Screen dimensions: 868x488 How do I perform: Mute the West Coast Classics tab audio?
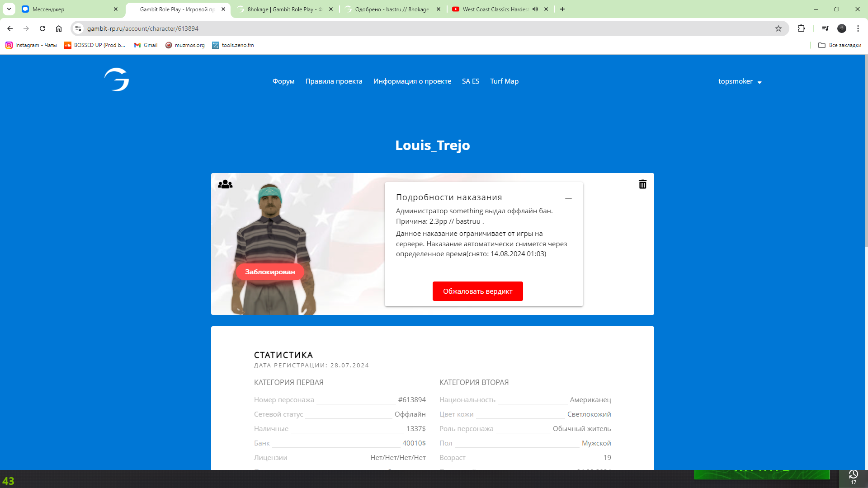pyautogui.click(x=535, y=9)
